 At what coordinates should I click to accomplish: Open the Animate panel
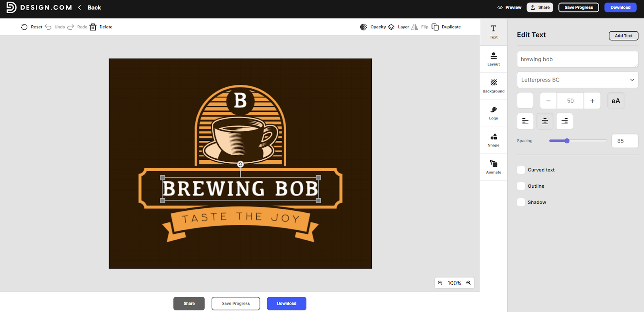click(x=493, y=167)
